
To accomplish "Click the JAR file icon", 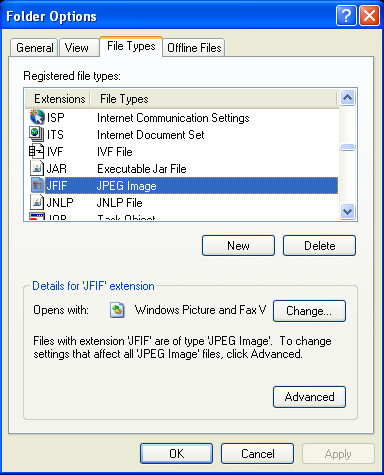I will point(37,168).
